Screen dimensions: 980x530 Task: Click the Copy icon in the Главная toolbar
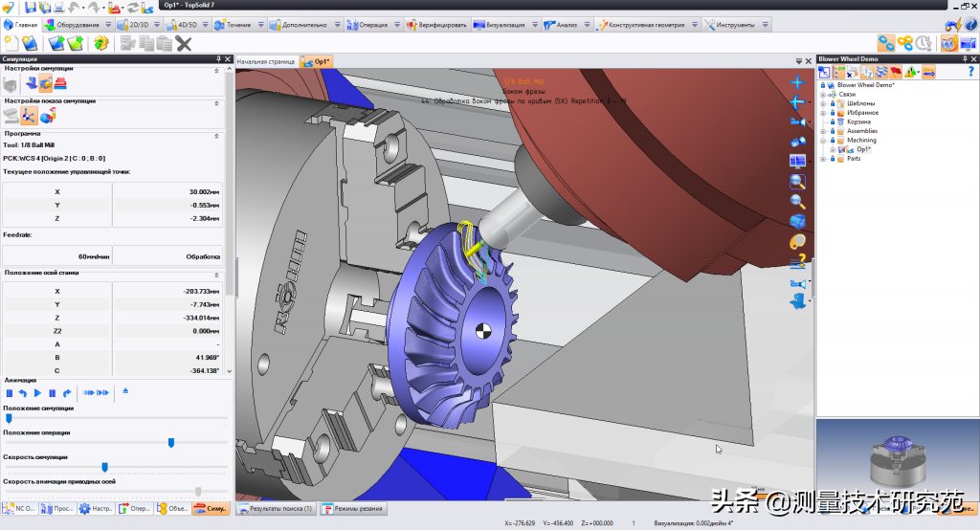click(x=146, y=44)
